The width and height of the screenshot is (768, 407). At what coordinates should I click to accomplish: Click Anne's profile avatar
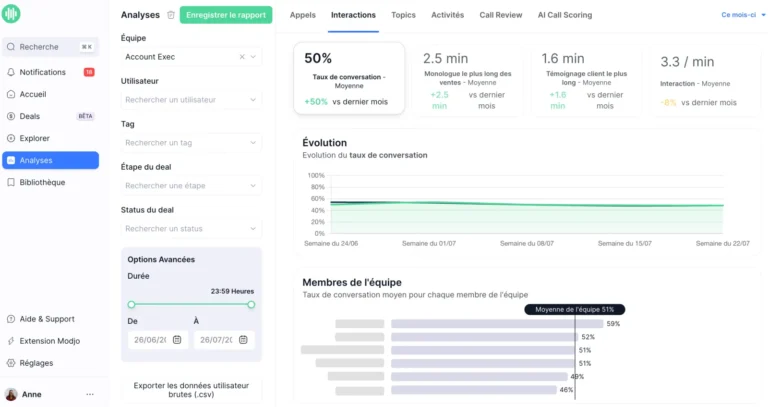[11, 394]
